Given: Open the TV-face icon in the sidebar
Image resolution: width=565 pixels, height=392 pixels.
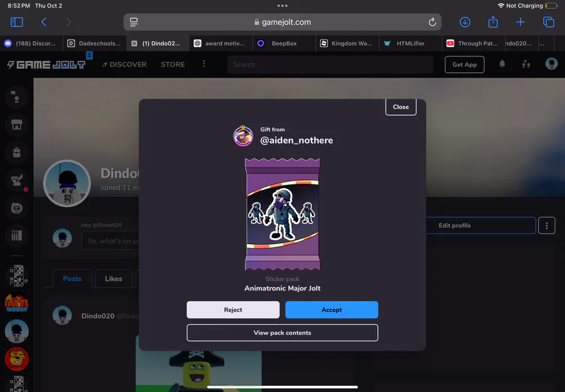Looking at the screenshot, I should tap(16, 208).
